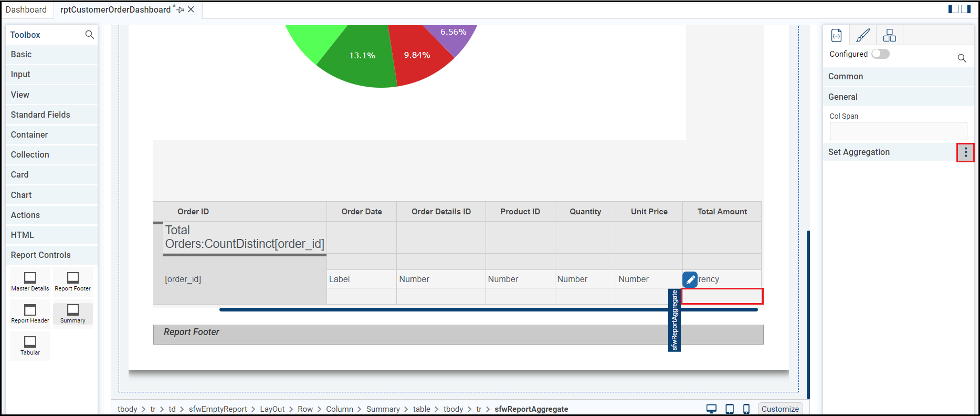Toggle the right panel layout icon
Image resolution: width=980 pixels, height=416 pixels.
pyautogui.click(x=966, y=9)
